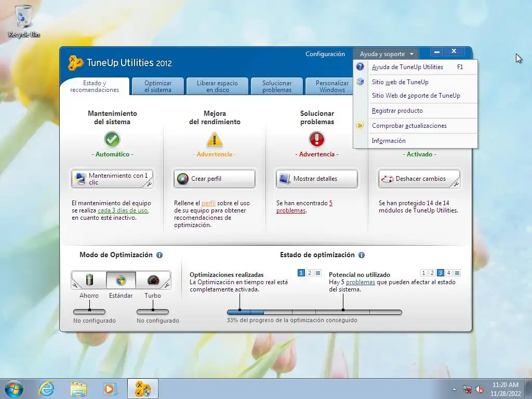
Task: Click the wrench right of Turbo mode
Action: [167, 285]
